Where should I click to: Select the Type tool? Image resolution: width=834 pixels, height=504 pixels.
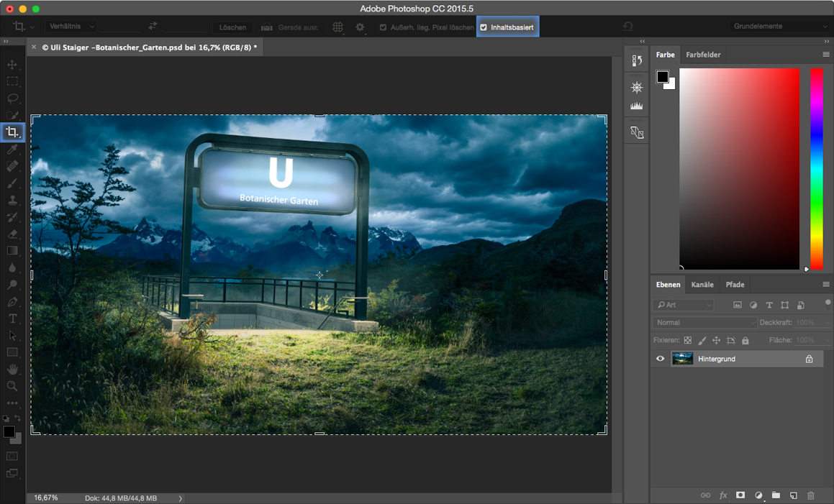12,319
